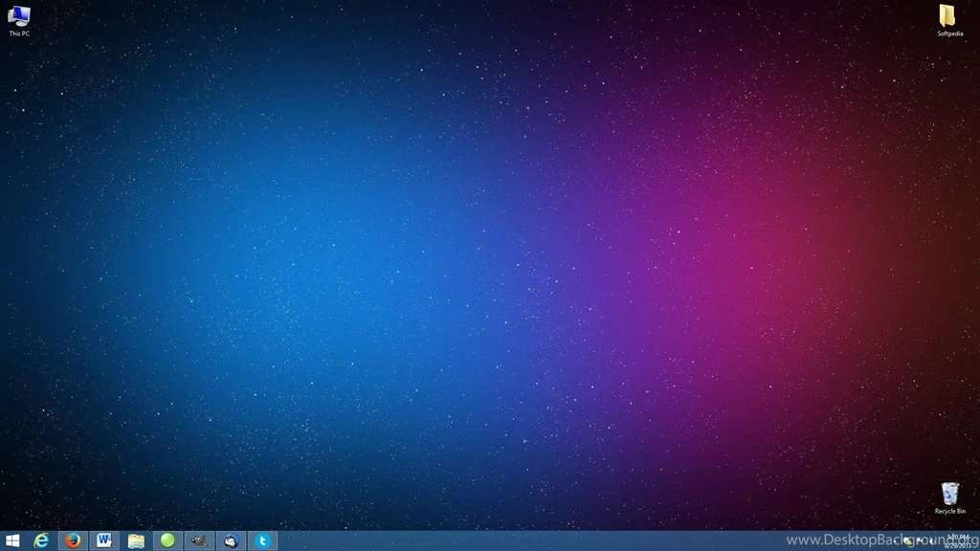Open the Twitter app from the taskbar
This screenshot has height=551, width=980.
coord(261,540)
